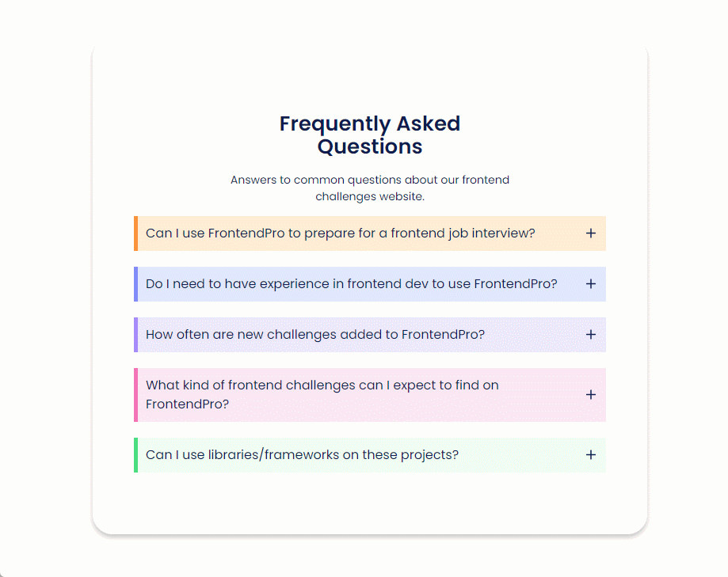The height and width of the screenshot is (577, 728).
Task: Click the second text line 'FrontendPro?' in the pink FAQ
Action: point(187,404)
